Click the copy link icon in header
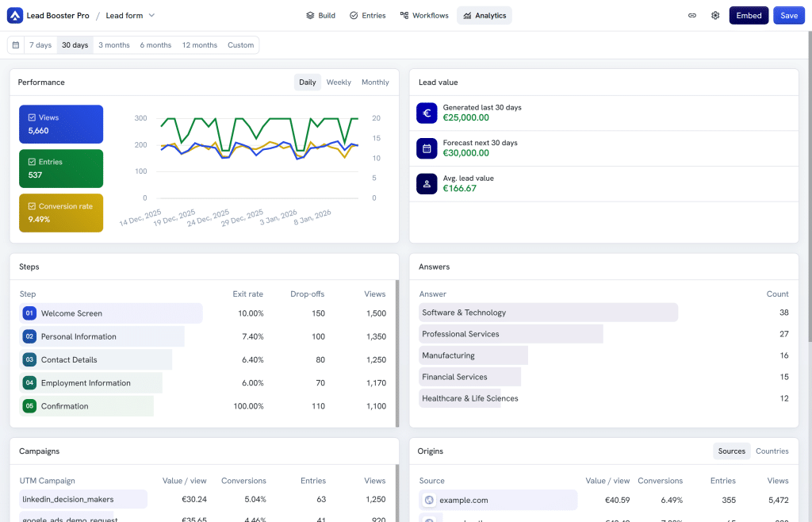Screen dimensions: 812x522 [x=691, y=16]
